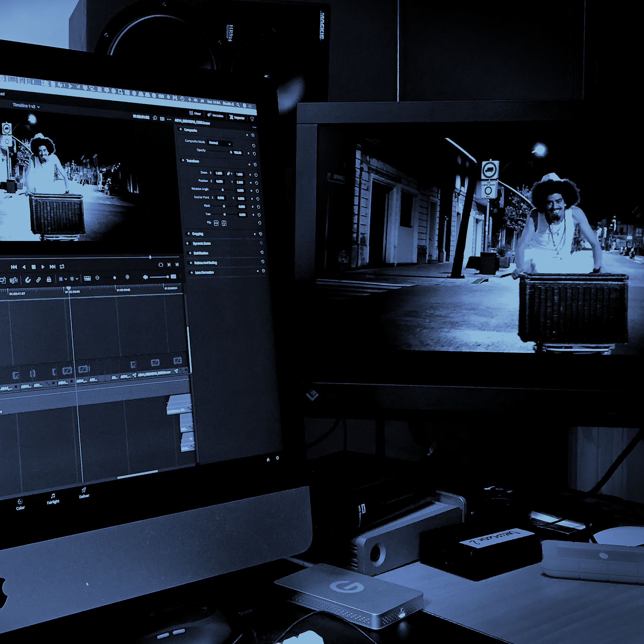This screenshot has width=644, height=644.
Task: Click the timeline zoom out minus icon
Action: tap(98, 278)
